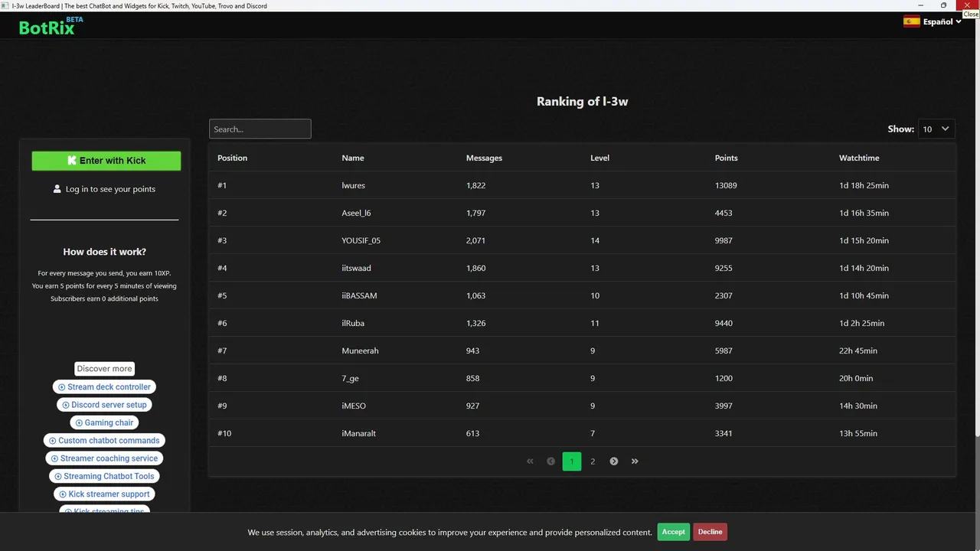Image resolution: width=980 pixels, height=551 pixels.
Task: Click points value 13089
Action: [x=726, y=185]
